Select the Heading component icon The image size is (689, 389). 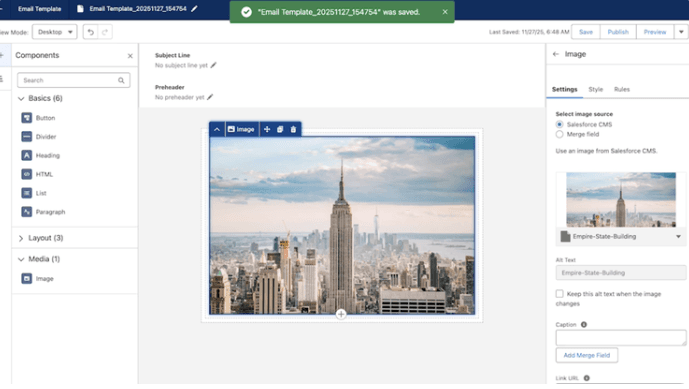tap(26, 155)
